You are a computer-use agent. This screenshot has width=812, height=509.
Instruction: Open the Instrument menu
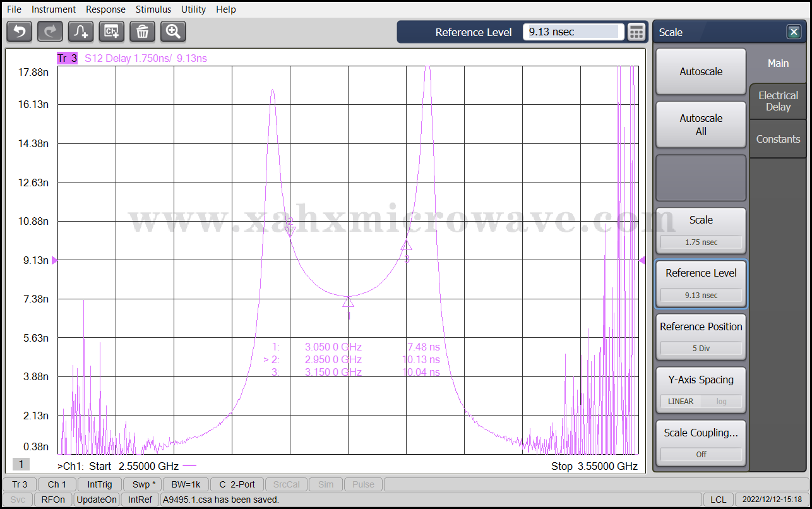tap(54, 9)
